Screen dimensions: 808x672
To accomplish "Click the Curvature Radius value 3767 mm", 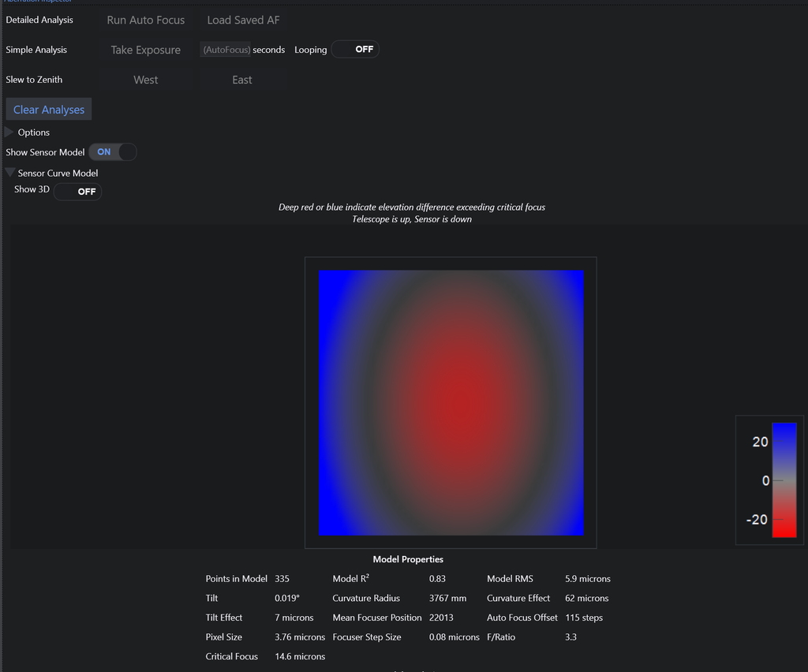I will [448, 599].
